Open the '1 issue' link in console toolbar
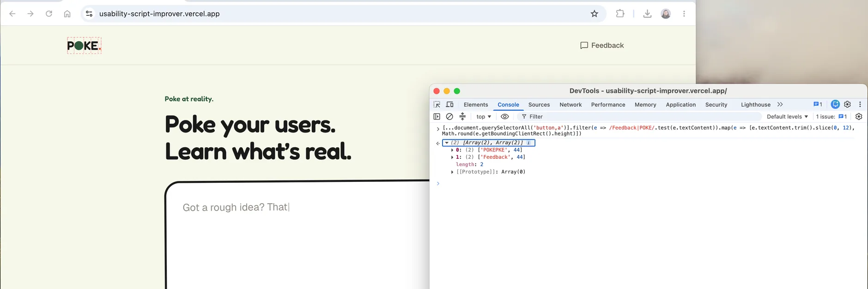The image size is (868, 289). click(831, 117)
